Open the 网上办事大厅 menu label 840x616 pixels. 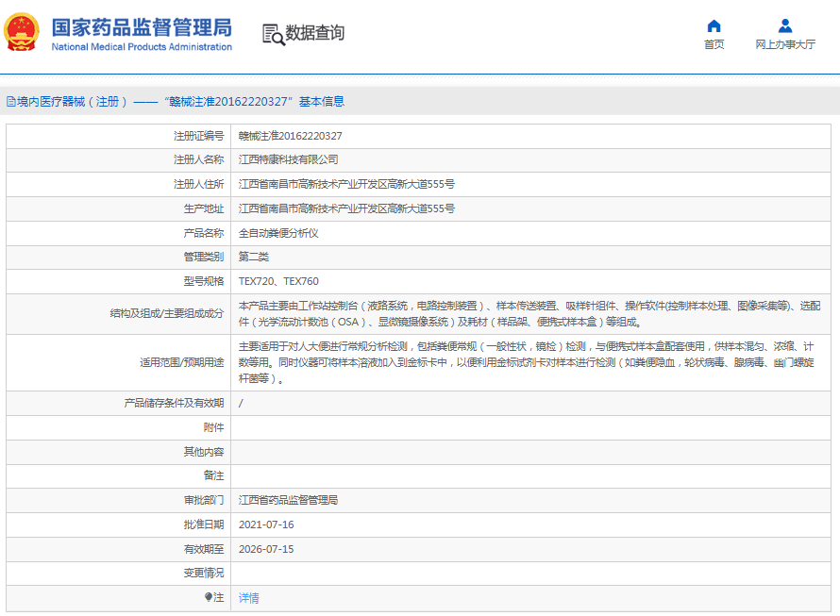coord(784,44)
